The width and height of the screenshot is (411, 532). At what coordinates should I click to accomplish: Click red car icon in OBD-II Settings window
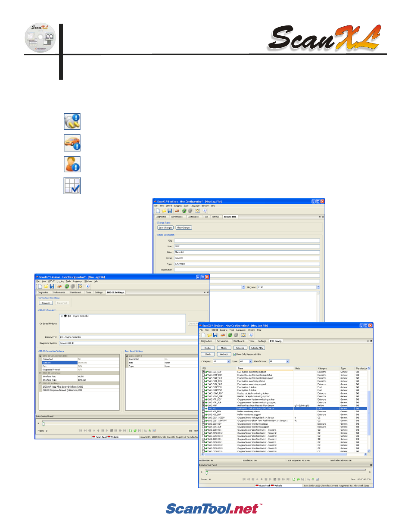coord(59,286)
